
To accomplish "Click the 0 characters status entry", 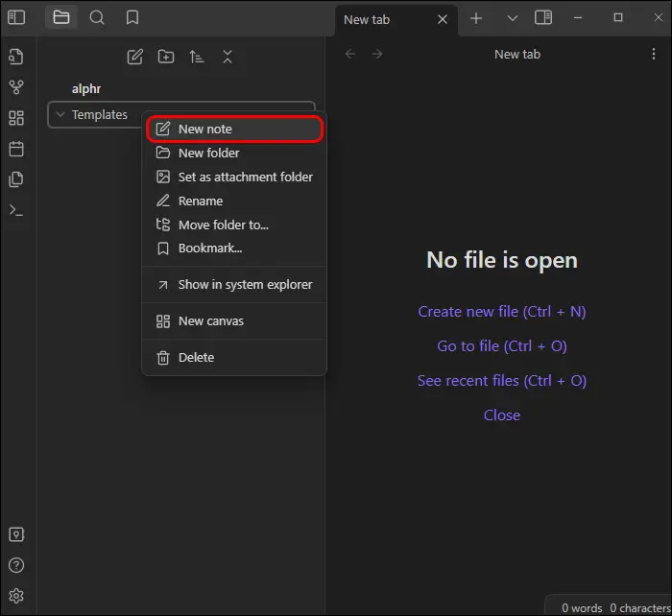I will pyautogui.click(x=640, y=608).
